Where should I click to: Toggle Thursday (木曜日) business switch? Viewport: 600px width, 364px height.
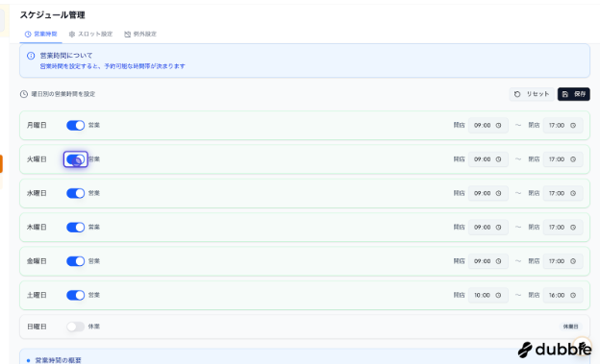tap(75, 227)
